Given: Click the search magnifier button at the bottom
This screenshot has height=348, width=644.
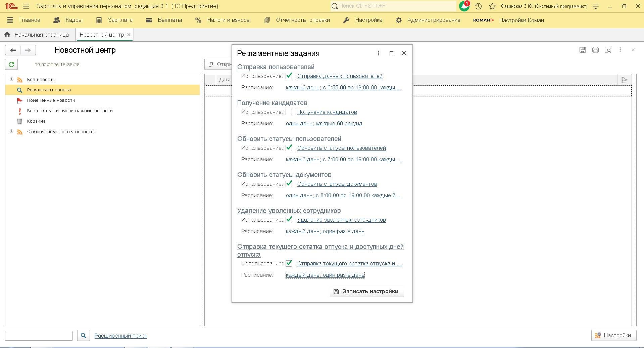Looking at the screenshot, I should point(83,335).
